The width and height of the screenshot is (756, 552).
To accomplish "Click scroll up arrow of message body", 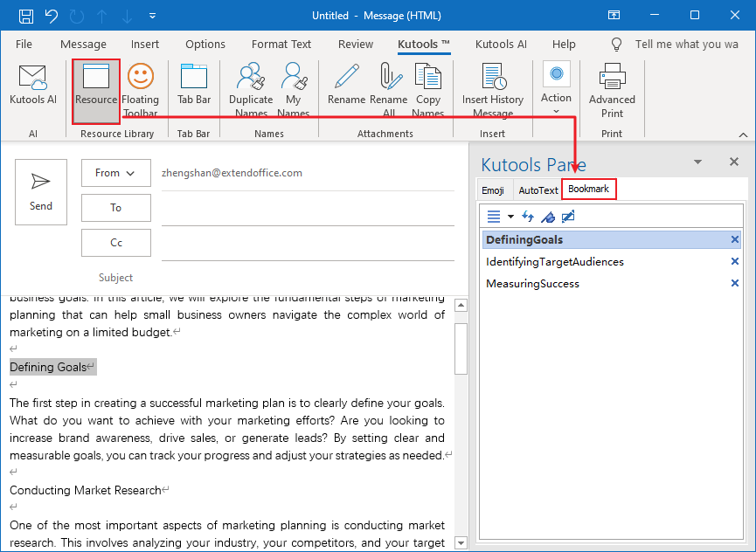I will (461, 305).
